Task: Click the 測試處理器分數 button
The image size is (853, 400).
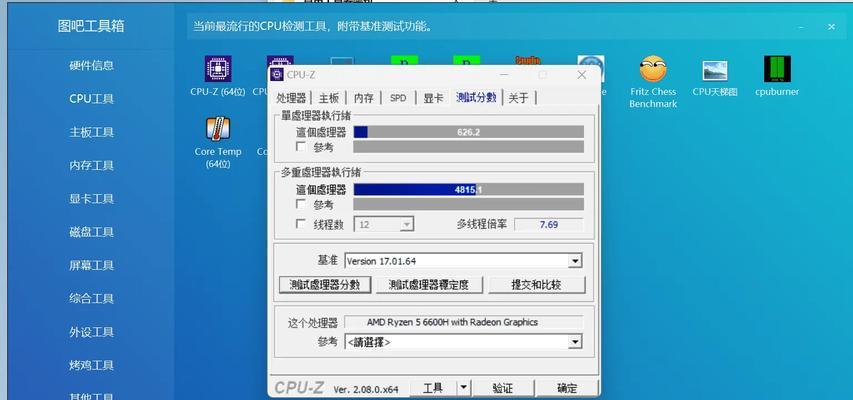Action: point(325,285)
